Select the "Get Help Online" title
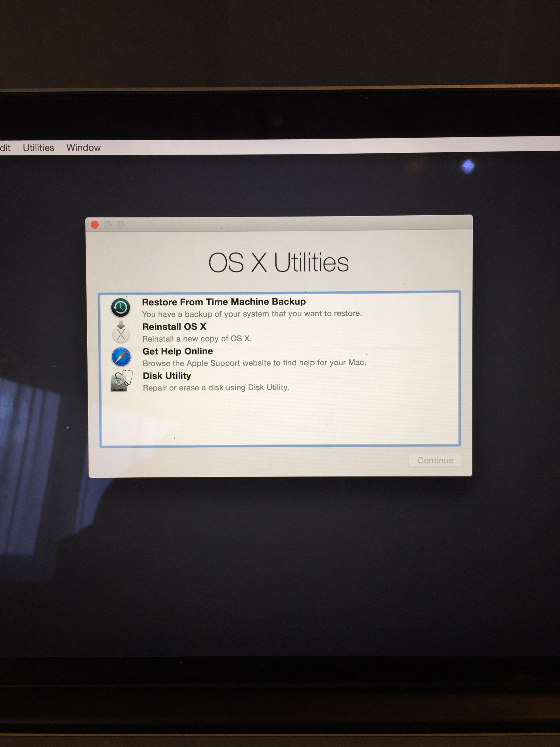560x747 pixels. [178, 351]
